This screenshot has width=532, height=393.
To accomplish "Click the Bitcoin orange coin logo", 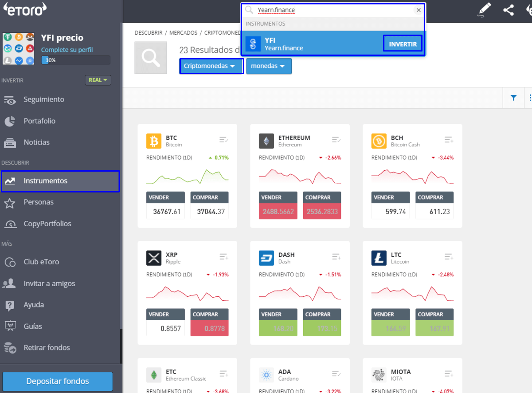I will point(154,141).
